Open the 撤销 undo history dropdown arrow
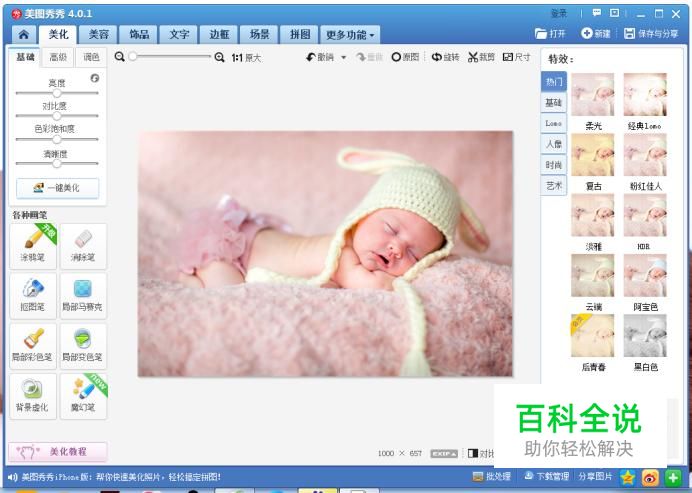 [x=343, y=57]
